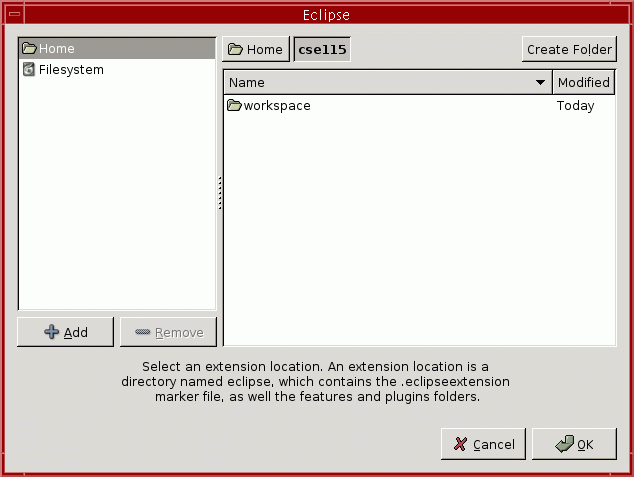Click the green arrow icon on OK
This screenshot has height=477, width=634.
click(x=565, y=444)
